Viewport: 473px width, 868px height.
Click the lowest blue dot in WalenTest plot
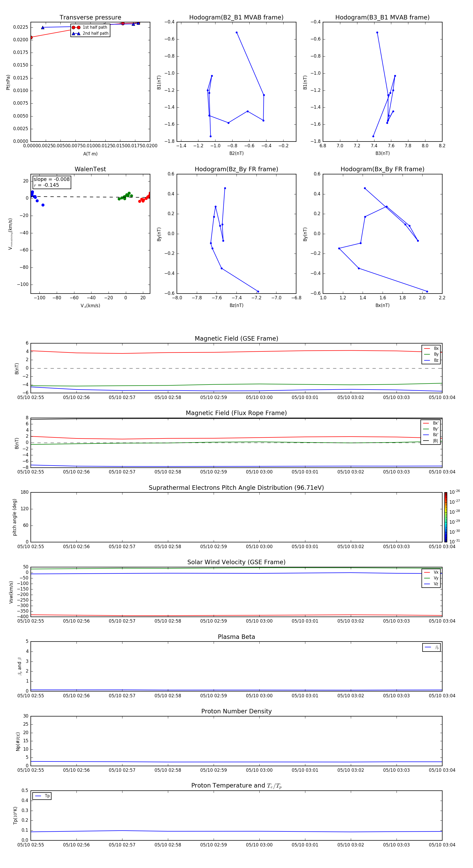tap(43, 205)
